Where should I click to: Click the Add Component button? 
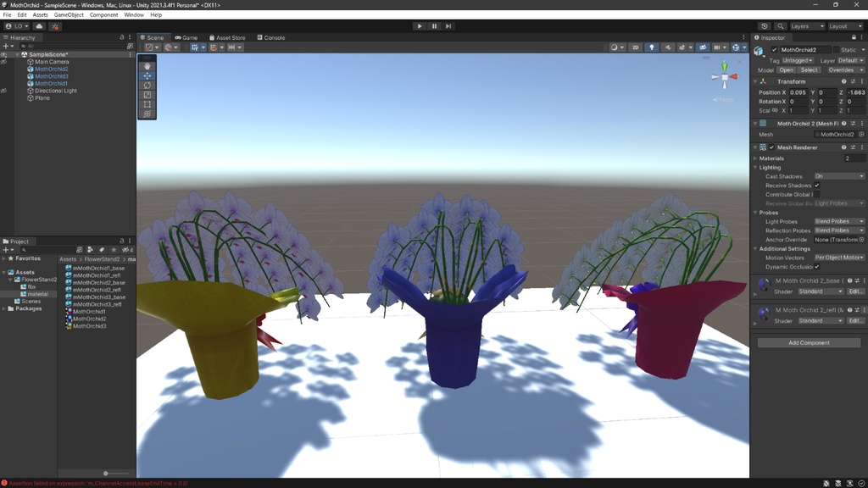pyautogui.click(x=809, y=343)
